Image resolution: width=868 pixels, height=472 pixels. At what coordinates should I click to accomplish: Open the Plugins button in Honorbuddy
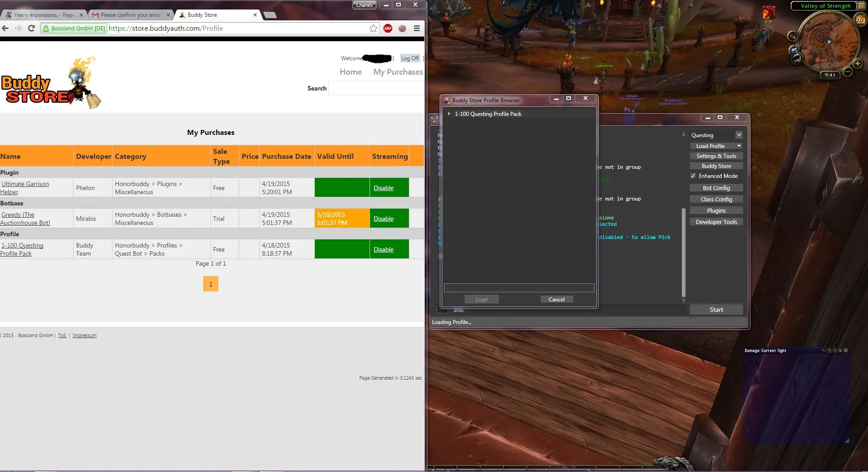point(716,210)
